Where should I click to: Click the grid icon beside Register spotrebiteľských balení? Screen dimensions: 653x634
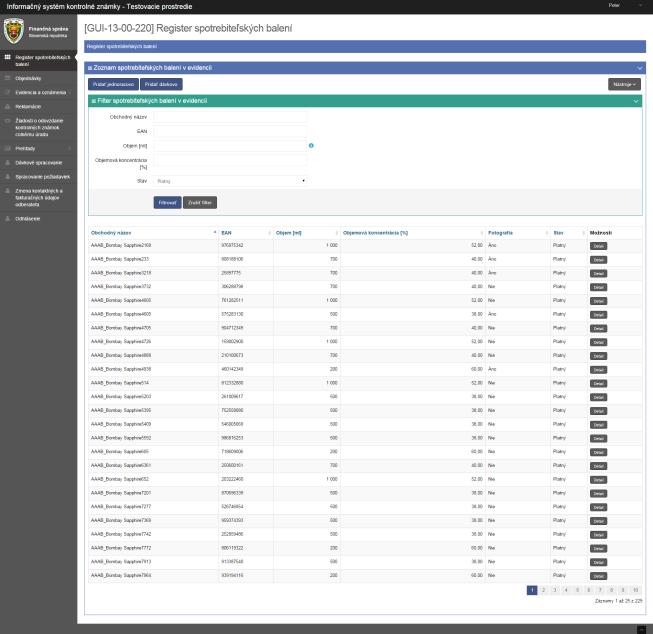click(x=7, y=57)
